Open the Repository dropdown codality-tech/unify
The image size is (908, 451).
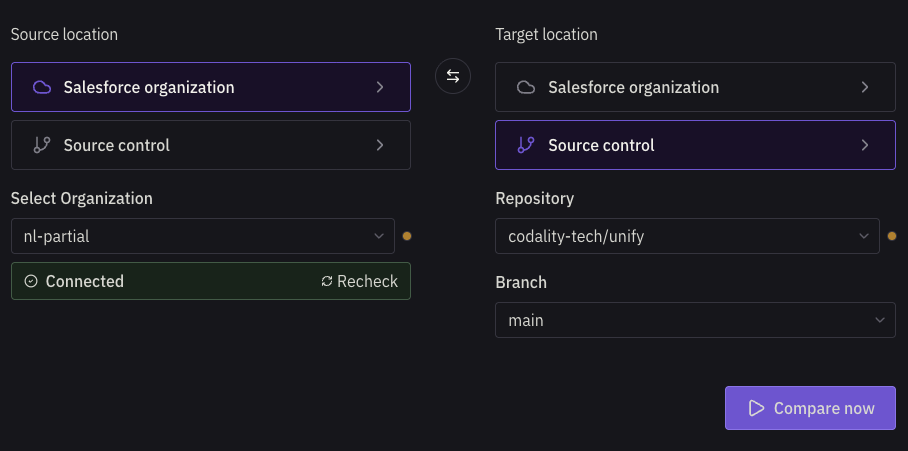coord(687,236)
